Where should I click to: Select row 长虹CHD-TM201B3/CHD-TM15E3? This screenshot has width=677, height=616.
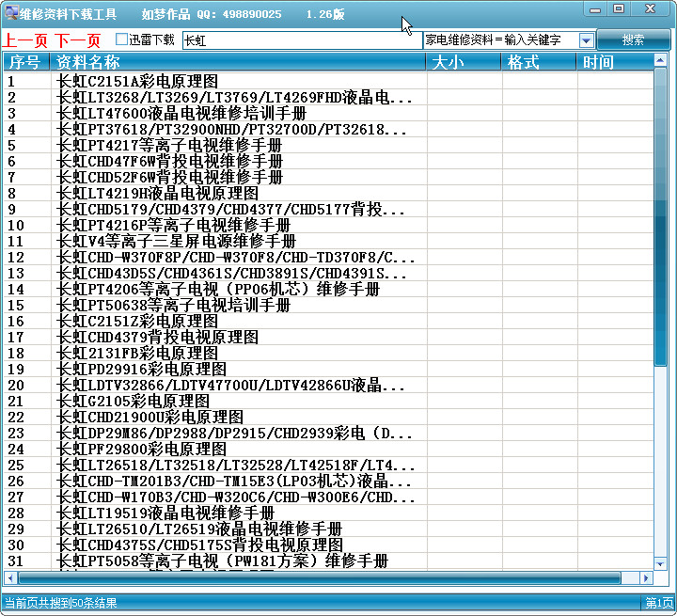(328, 481)
